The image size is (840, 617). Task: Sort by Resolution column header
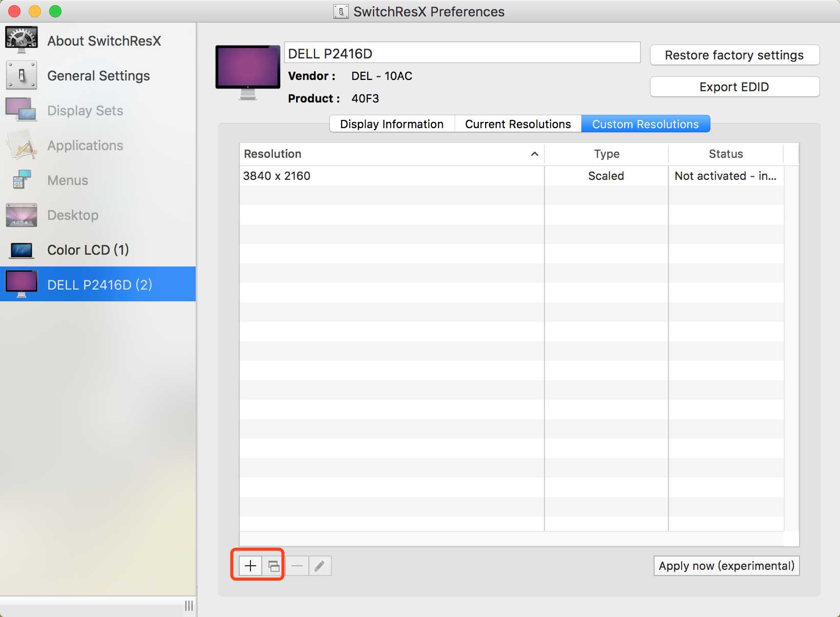[391, 154]
